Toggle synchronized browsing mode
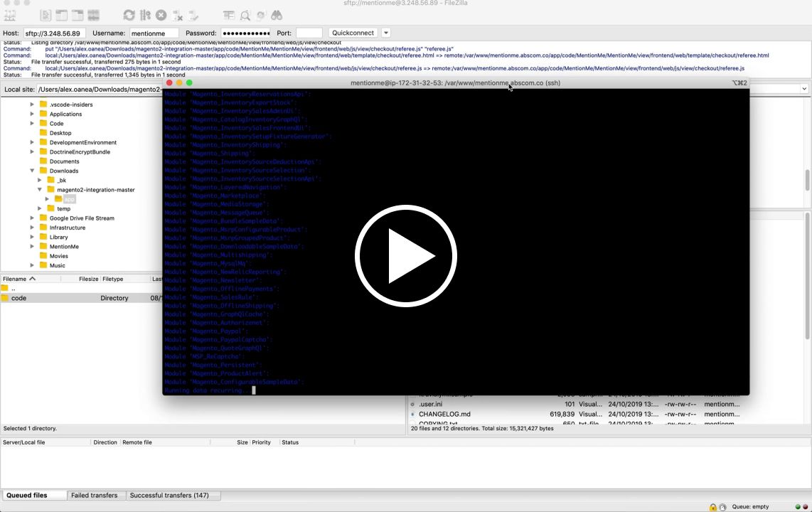812x512 pixels. (260, 15)
